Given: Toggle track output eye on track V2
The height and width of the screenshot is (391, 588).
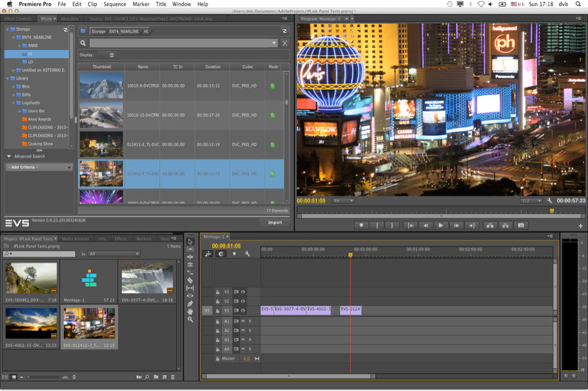Looking at the screenshot, I should [x=242, y=301].
